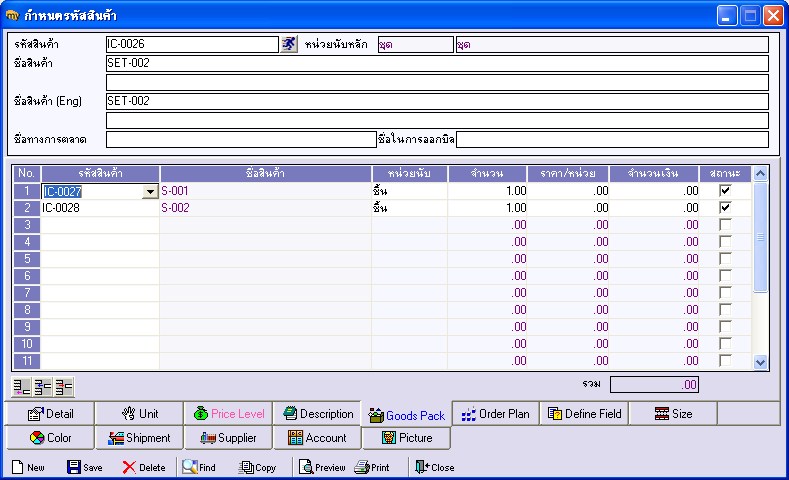Open Print Preview

coord(306,467)
